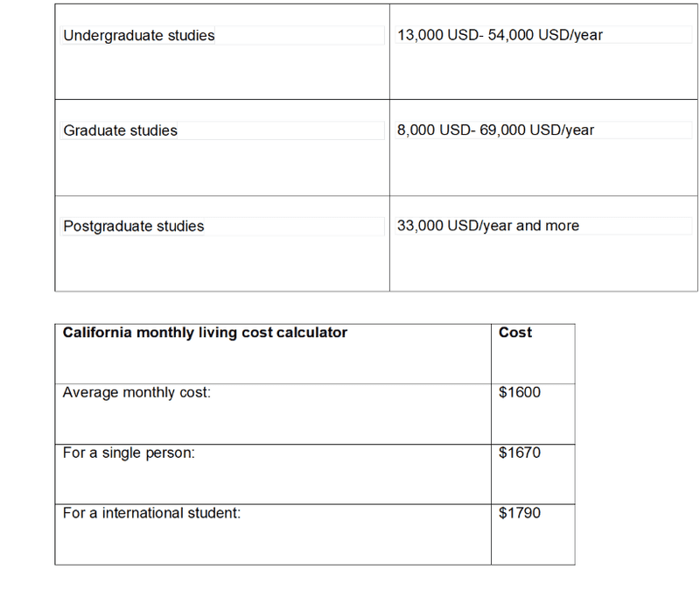This screenshot has width=700, height=590.
Task: Click the $1600 cost value
Action: point(520,393)
